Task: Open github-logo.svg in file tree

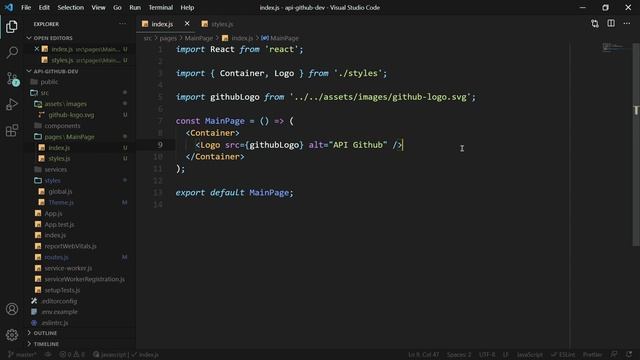Action: [71, 115]
